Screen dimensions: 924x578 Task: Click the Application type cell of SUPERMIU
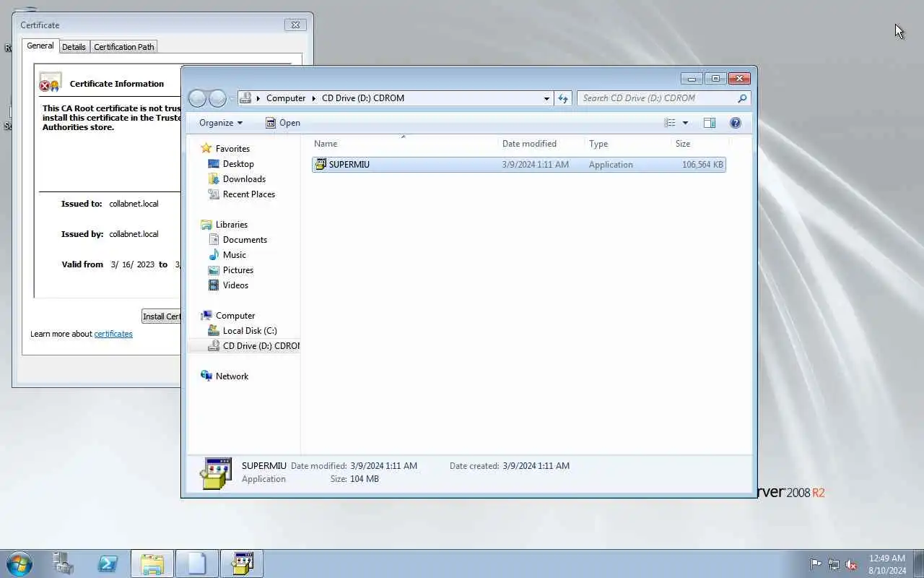(x=611, y=165)
